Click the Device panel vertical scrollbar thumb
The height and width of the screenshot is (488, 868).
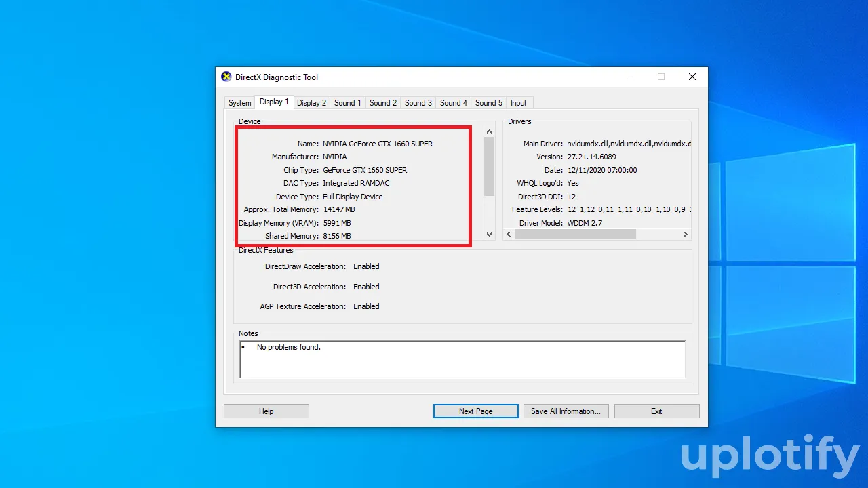490,167
